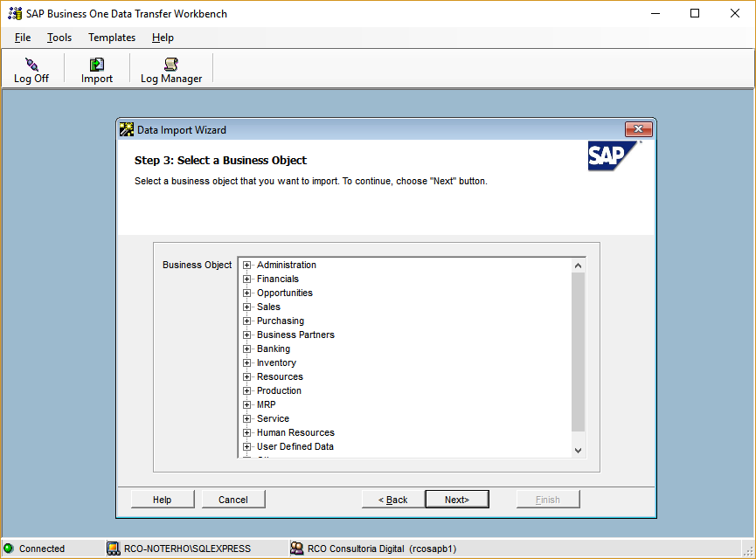This screenshot has width=756, height=559.
Task: Expand the Administration node
Action: pos(246,265)
